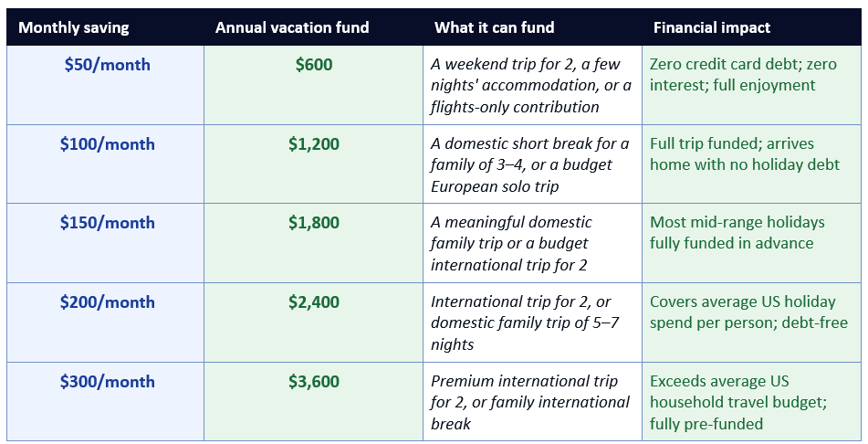The width and height of the screenshot is (868, 444).
Task: Select the $200/month cell
Action: 105,322
